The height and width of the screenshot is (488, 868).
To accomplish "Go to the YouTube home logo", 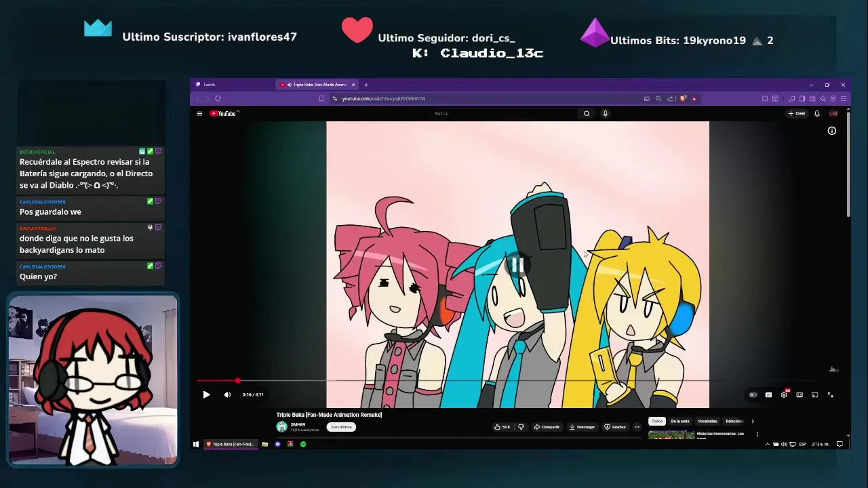I will 223,114.
